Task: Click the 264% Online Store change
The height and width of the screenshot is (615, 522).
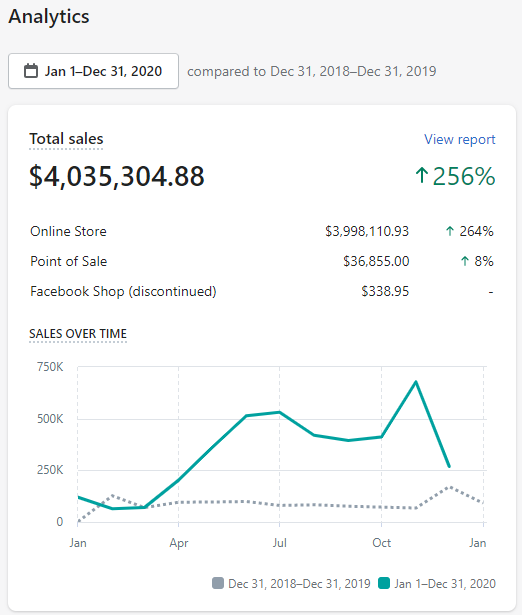Action: click(x=469, y=231)
